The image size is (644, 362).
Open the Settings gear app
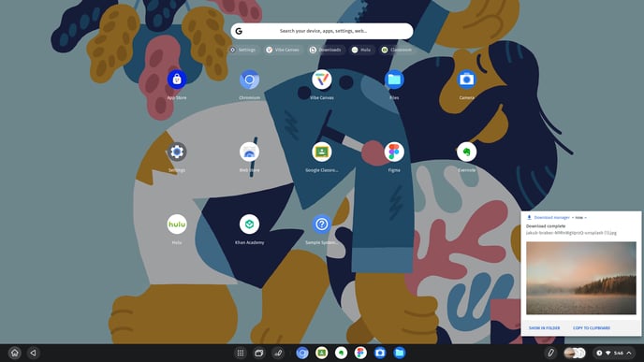coord(177,152)
